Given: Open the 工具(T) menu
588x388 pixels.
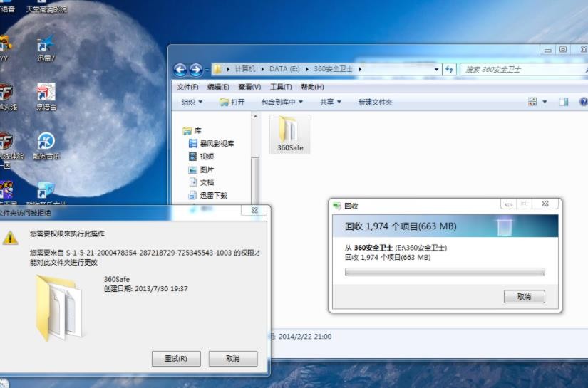Looking at the screenshot, I should [x=281, y=87].
